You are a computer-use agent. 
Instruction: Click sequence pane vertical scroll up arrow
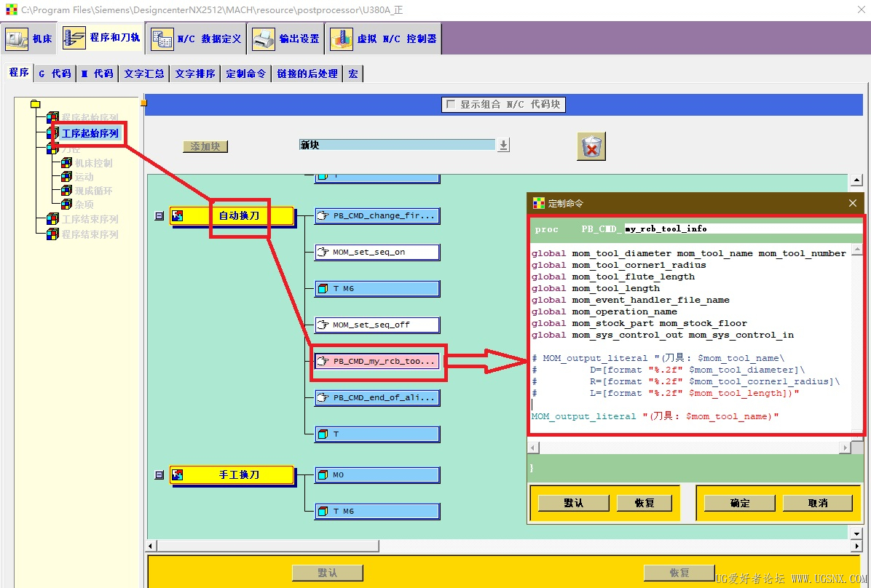click(856, 180)
